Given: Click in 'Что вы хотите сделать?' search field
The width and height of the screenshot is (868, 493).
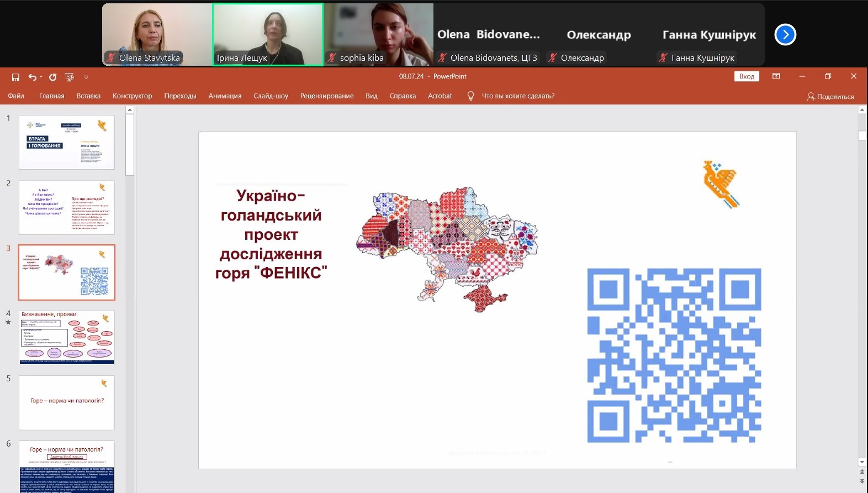Looking at the screenshot, I should coord(518,96).
